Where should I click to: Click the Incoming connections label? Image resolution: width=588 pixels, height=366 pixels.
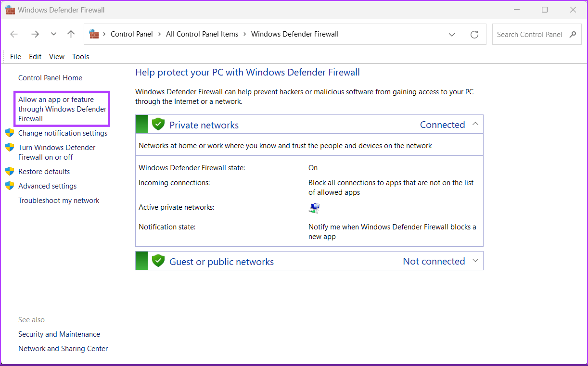(x=174, y=183)
